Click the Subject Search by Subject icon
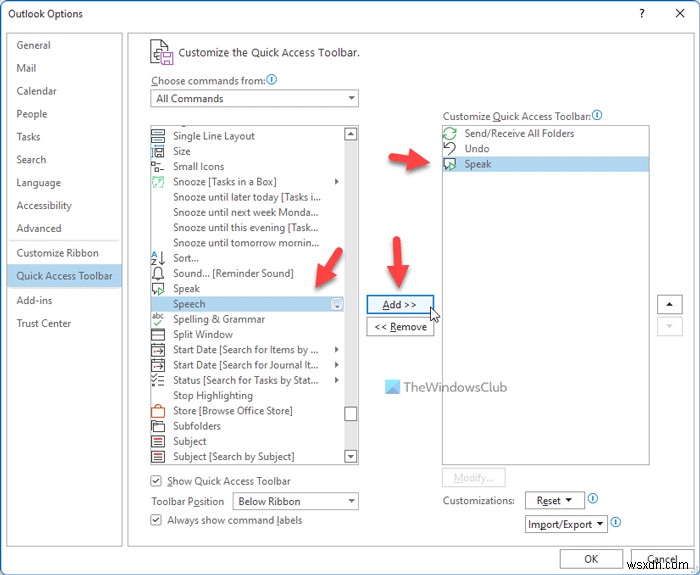 point(158,456)
